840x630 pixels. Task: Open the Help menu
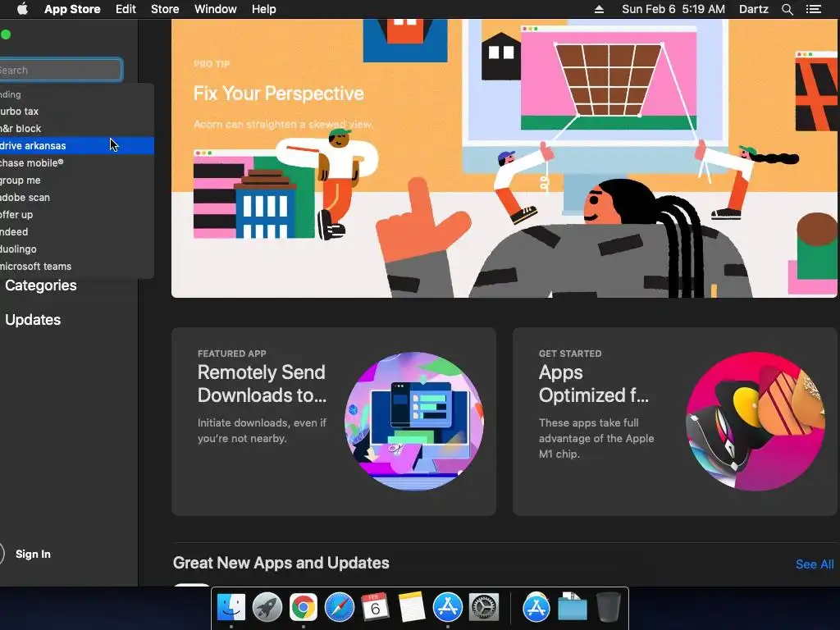click(264, 9)
